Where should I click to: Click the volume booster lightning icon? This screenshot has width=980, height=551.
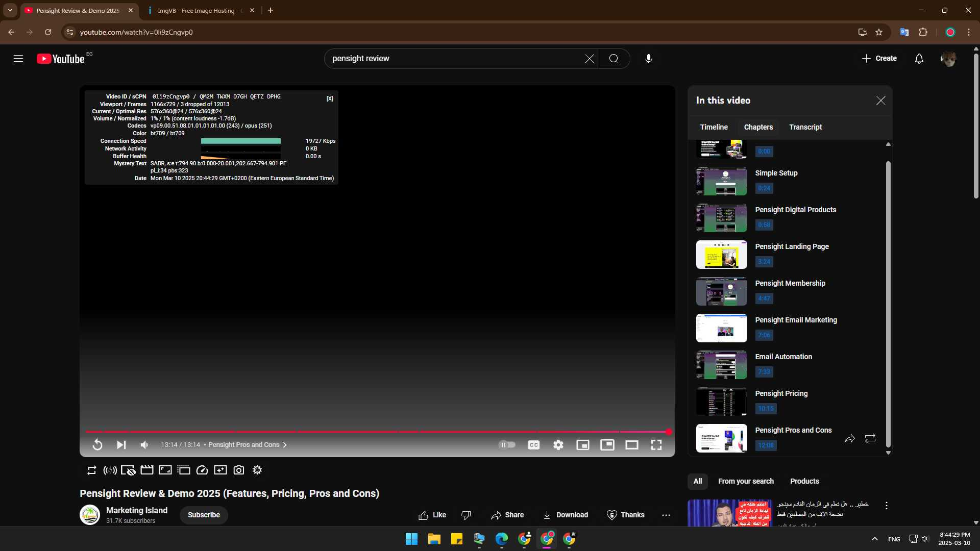point(110,470)
